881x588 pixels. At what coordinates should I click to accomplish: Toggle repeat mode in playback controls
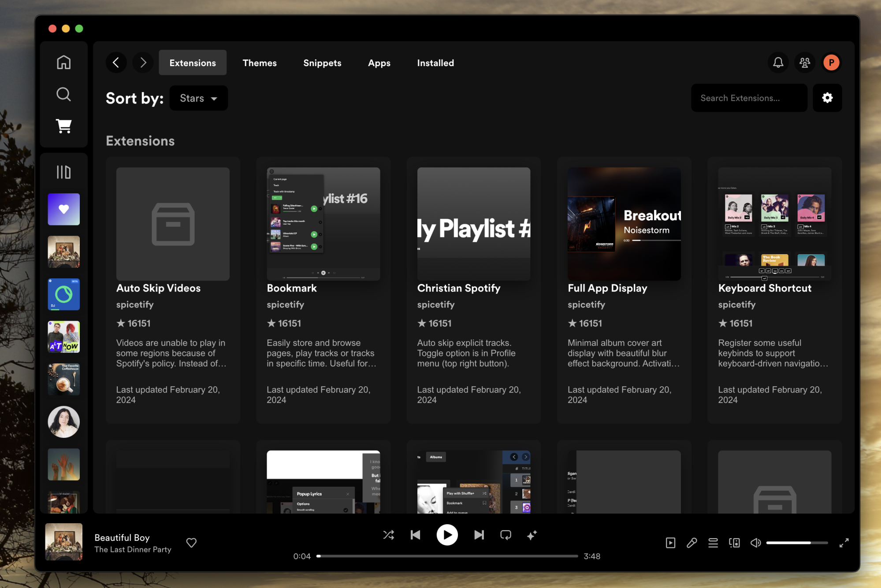pyautogui.click(x=506, y=535)
